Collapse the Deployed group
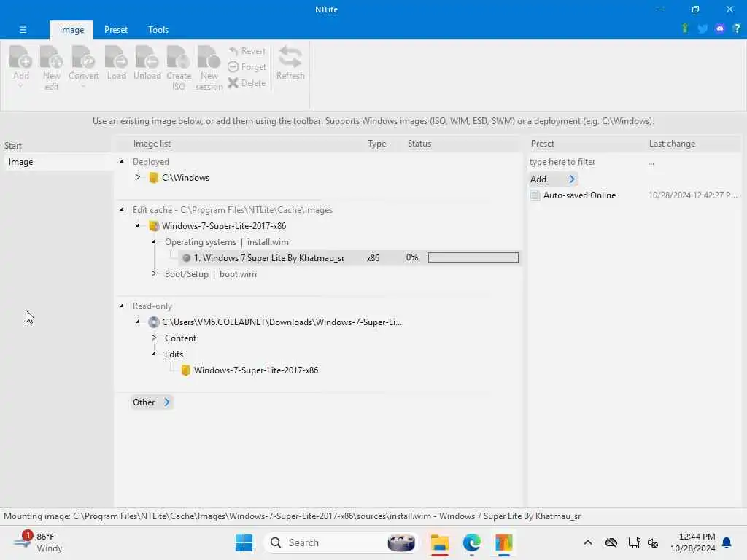Image resolution: width=747 pixels, height=560 pixels. coord(122,161)
